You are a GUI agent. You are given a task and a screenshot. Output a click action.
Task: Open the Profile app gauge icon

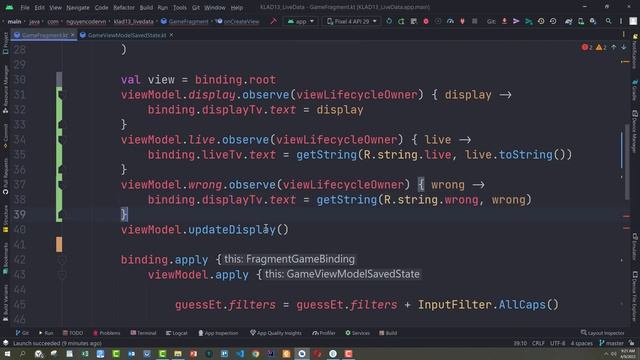point(450,21)
